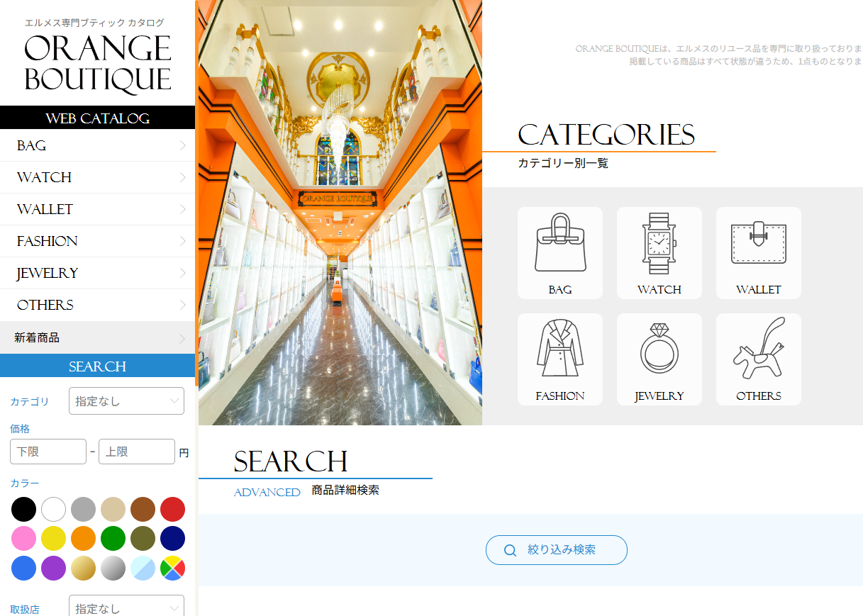863x616 pixels.
Task: Toggle the black color filter
Action: [x=23, y=509]
